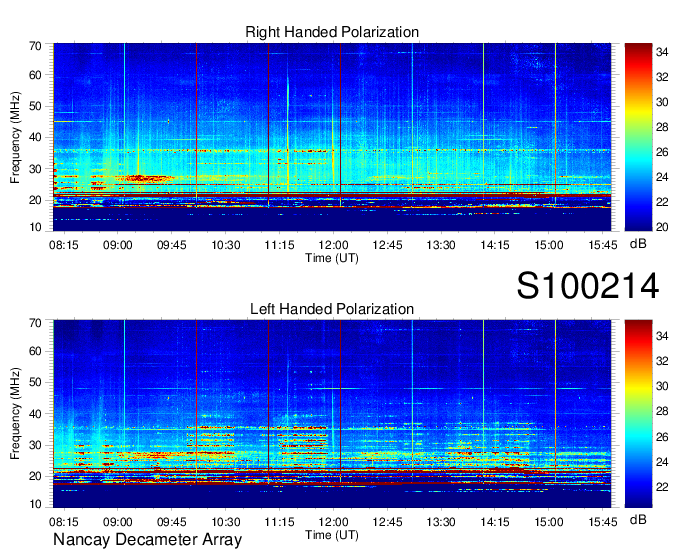This screenshot has width=680, height=552.
Task: Click the 12:00 tick under the bottom plot
Action: pos(333,522)
